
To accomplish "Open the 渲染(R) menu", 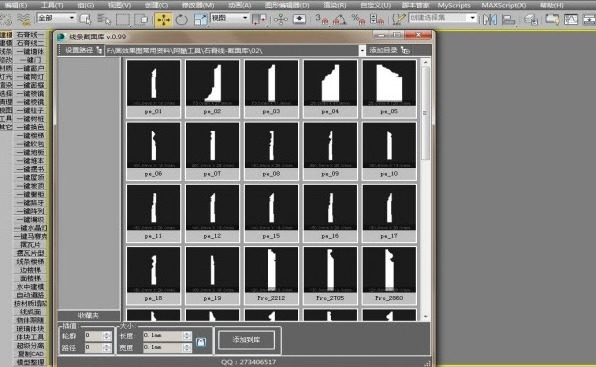I will 334,5.
